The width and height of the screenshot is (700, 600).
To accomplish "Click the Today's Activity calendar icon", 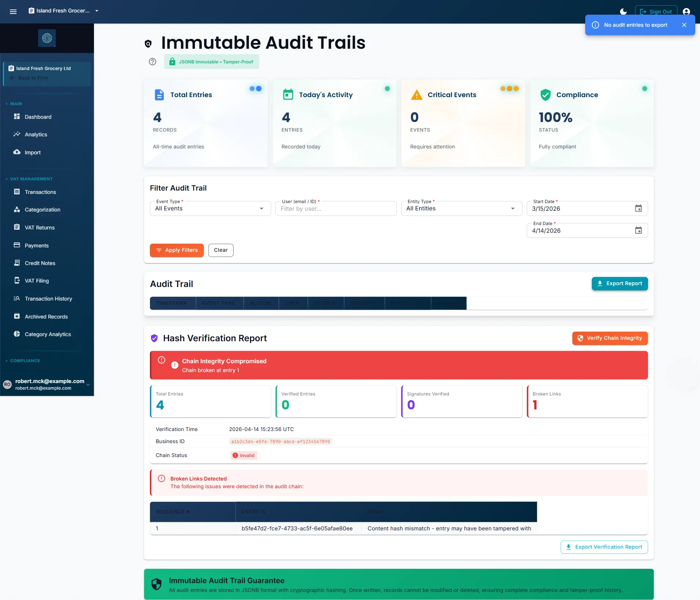I will tap(288, 95).
